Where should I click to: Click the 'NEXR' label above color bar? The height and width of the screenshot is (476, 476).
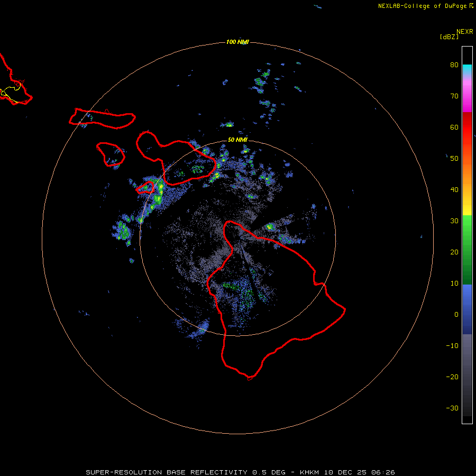(x=465, y=32)
